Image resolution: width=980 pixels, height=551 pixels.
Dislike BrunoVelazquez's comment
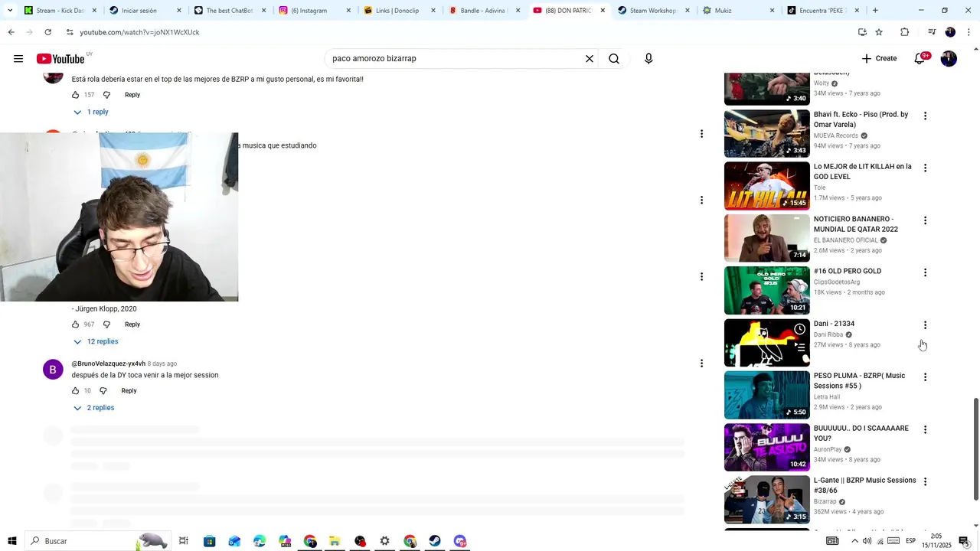coord(103,391)
